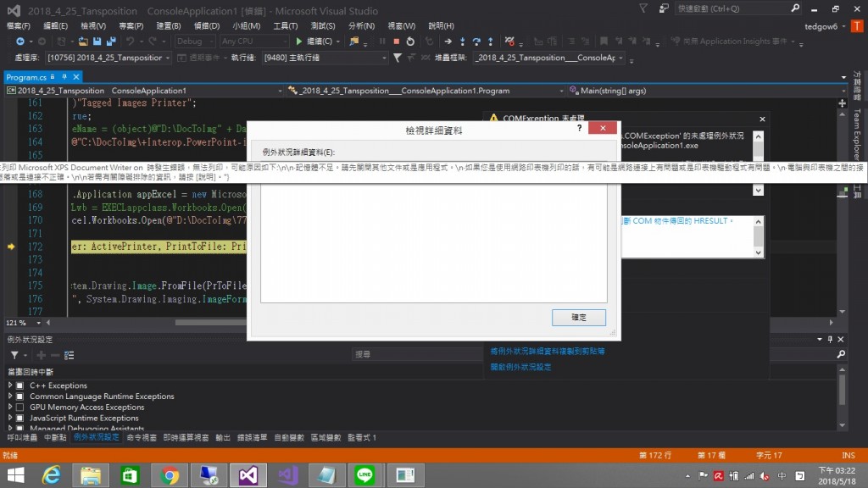Click the help ? button on details dialog

579,129
